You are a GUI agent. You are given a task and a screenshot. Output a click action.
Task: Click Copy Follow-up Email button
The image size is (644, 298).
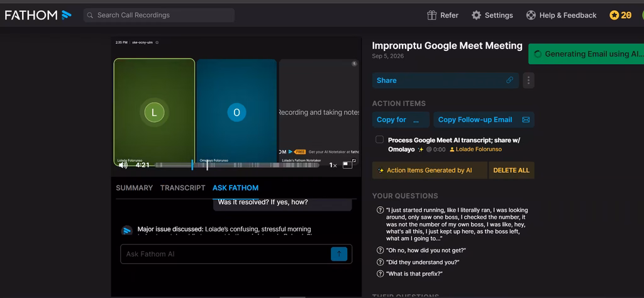click(484, 120)
